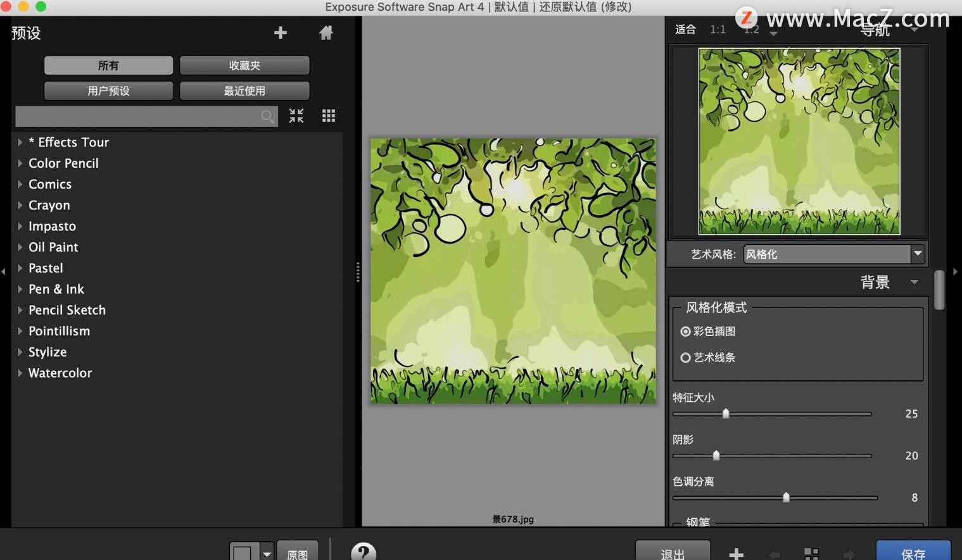The width and height of the screenshot is (962, 560).
Task: Select the Pointillism tree row
Action: 177,331
